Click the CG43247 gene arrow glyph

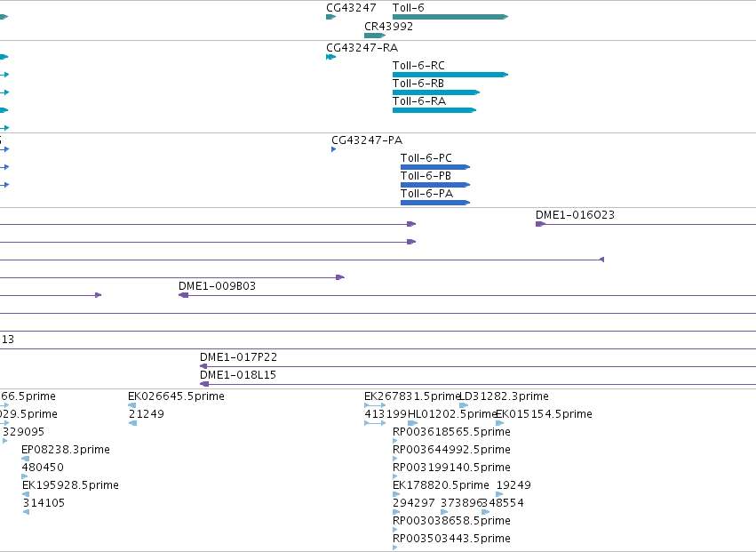(330, 17)
